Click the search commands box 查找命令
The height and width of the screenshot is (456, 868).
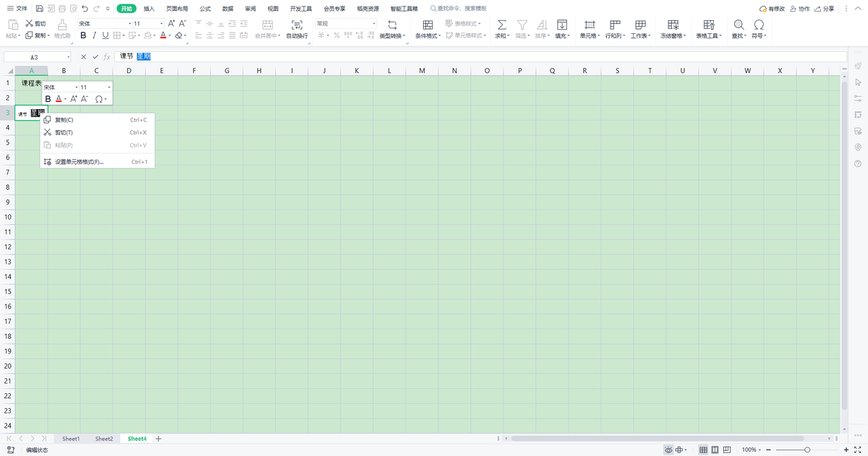(463, 9)
